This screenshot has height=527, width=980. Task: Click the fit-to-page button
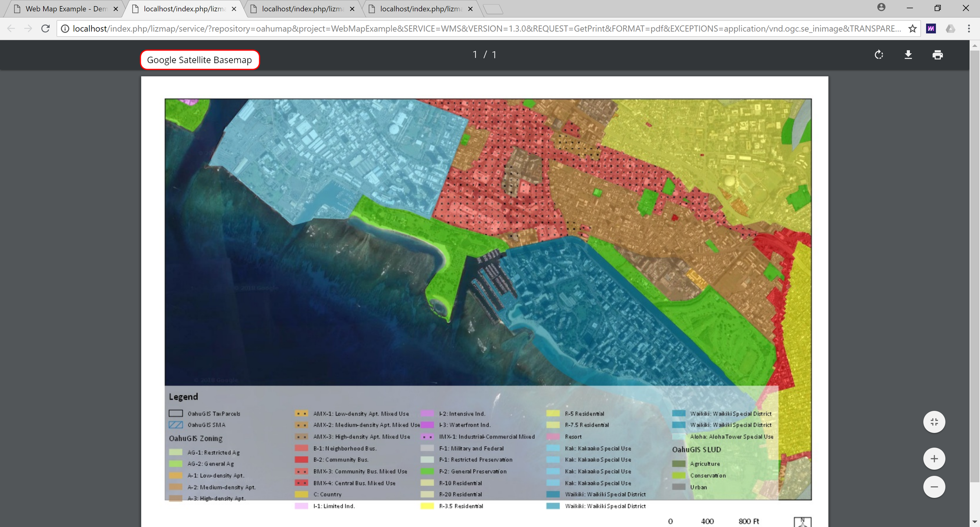(934, 422)
